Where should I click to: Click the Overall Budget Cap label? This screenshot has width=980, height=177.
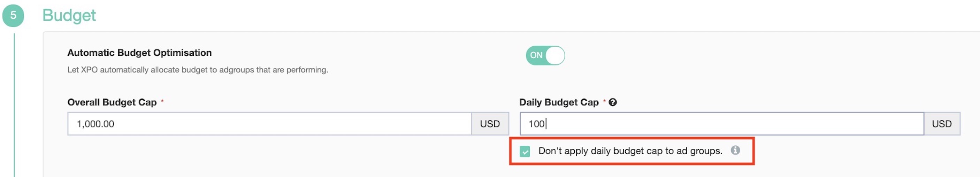tap(112, 102)
